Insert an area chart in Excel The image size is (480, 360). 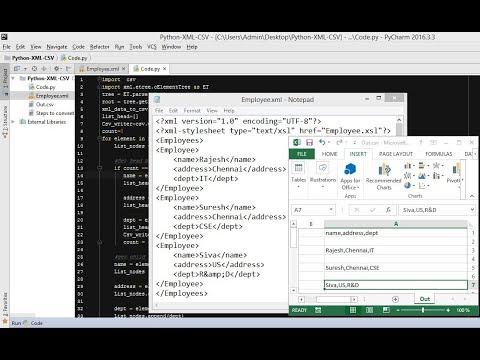422,176
